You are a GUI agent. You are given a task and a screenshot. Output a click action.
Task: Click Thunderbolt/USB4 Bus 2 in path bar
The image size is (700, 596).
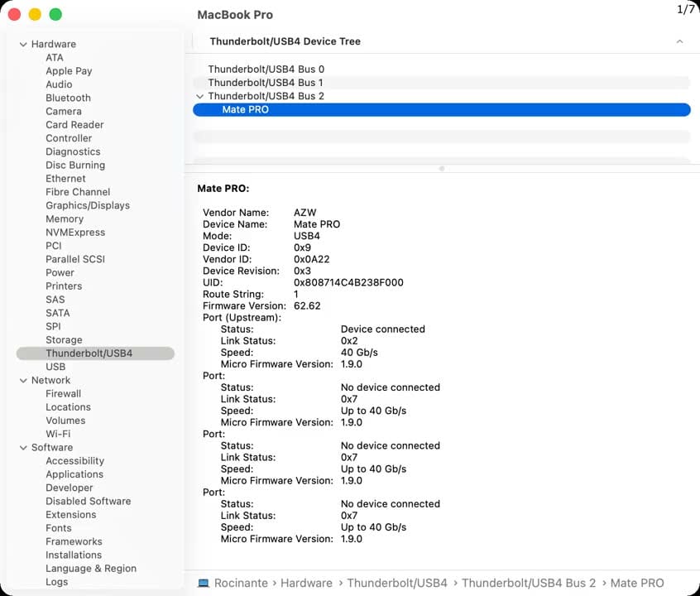click(529, 583)
